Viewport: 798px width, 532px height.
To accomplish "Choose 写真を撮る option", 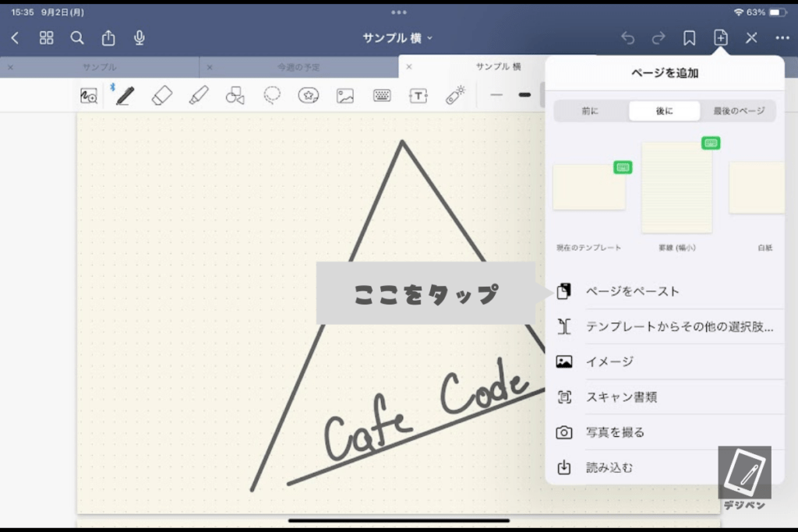I will click(x=665, y=432).
